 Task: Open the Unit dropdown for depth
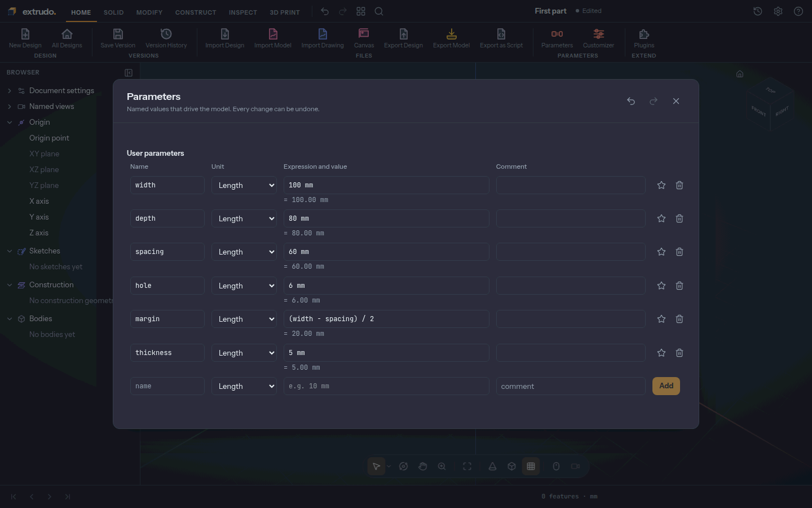pos(244,218)
